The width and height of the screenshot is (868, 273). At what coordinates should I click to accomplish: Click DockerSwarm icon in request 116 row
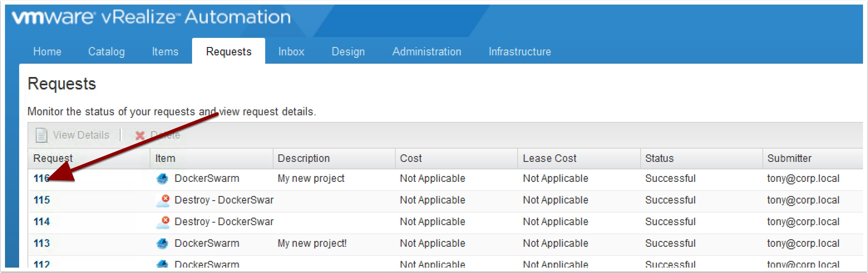[162, 179]
